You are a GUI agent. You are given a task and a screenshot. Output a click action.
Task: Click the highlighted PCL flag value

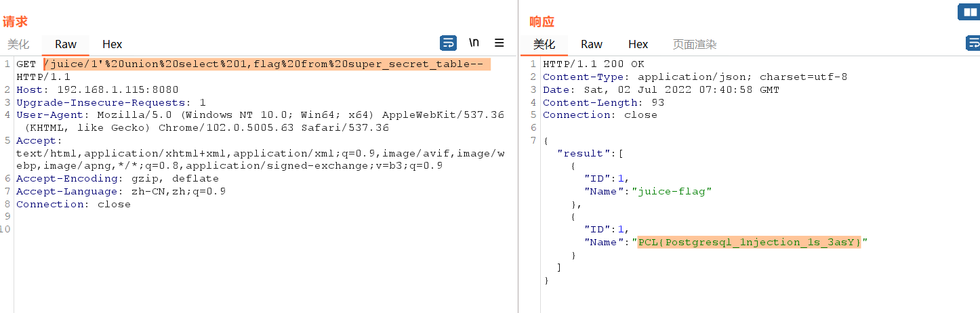(x=749, y=243)
